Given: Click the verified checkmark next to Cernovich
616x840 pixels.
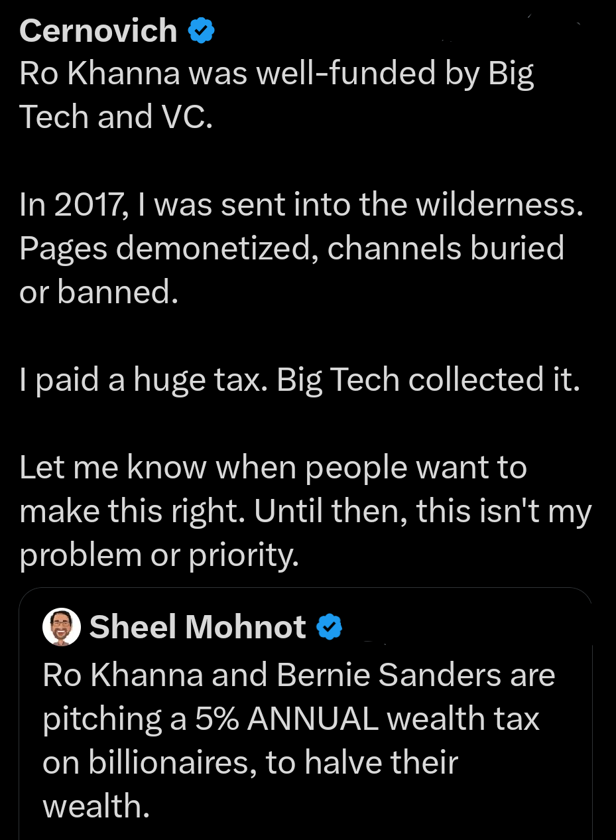Looking at the screenshot, I should 202,29.
